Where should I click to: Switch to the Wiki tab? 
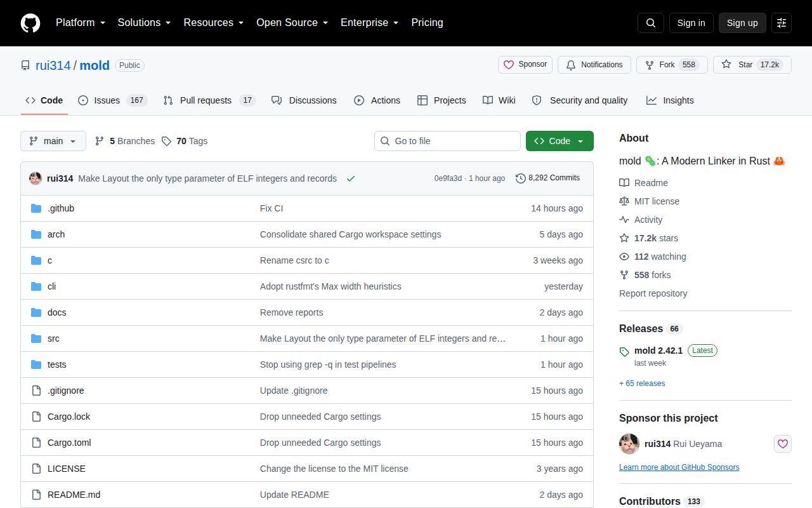click(499, 100)
